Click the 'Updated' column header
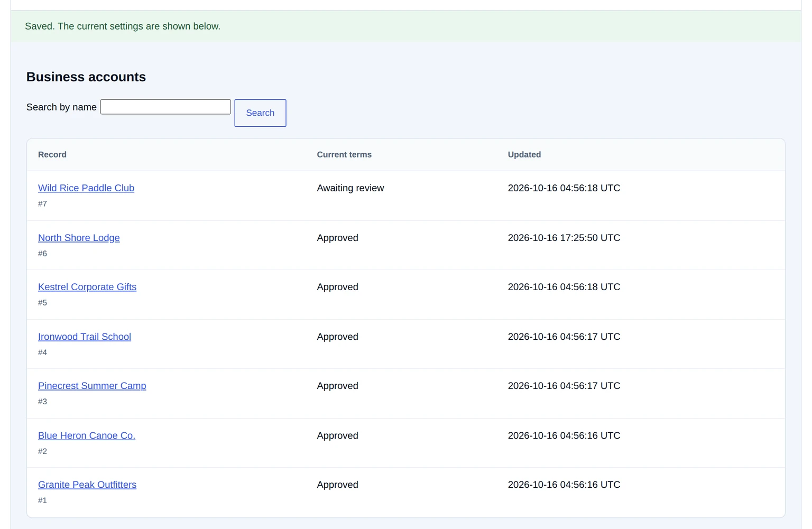This screenshot has height=529, width=812. (x=524, y=154)
